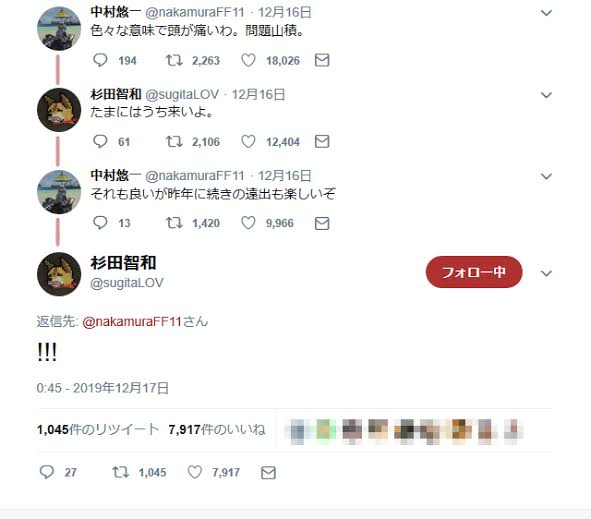View the 7,917件のいいね list
This screenshot has height=519, width=591.
pyautogui.click(x=217, y=430)
